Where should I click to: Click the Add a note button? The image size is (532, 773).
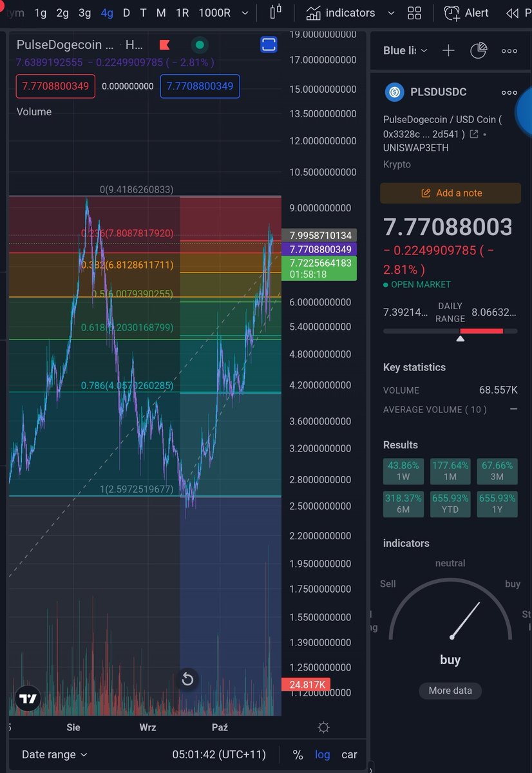(x=451, y=193)
